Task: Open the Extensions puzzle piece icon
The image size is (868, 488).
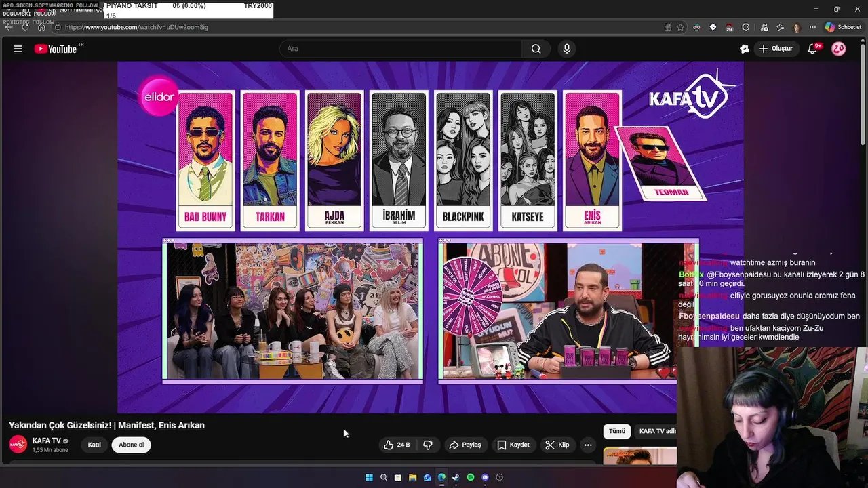Action: [x=746, y=27]
